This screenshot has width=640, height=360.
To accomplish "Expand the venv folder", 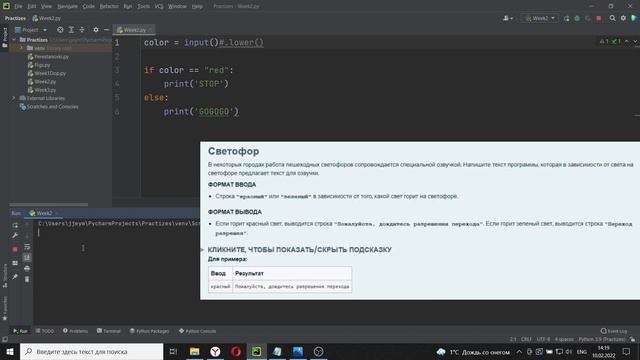I will (22, 48).
